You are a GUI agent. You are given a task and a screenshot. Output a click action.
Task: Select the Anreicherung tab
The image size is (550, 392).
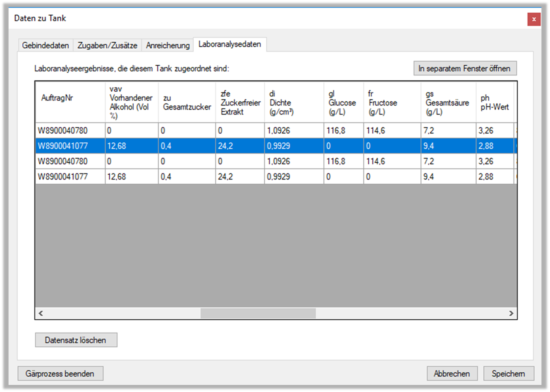168,45
